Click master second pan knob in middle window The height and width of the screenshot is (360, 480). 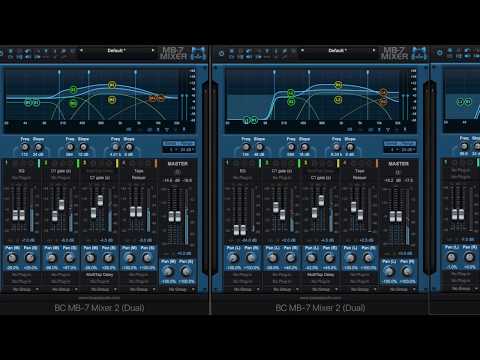click(407, 271)
